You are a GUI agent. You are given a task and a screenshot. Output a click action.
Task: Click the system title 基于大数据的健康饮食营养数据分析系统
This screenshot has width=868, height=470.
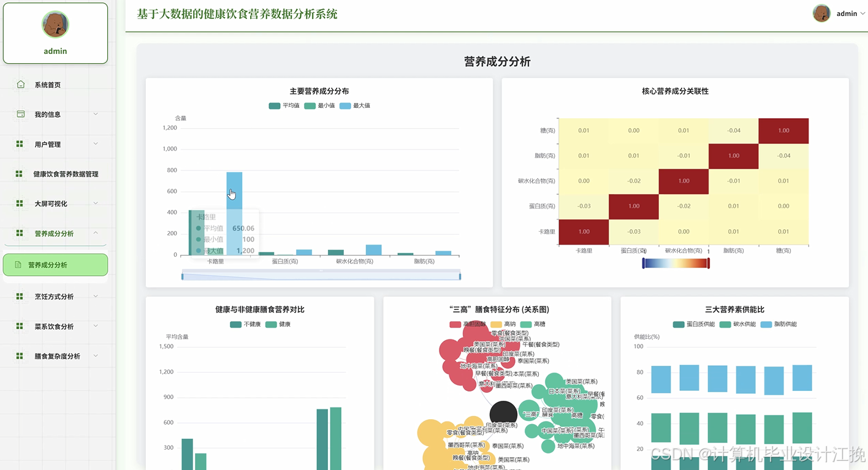pos(237,14)
